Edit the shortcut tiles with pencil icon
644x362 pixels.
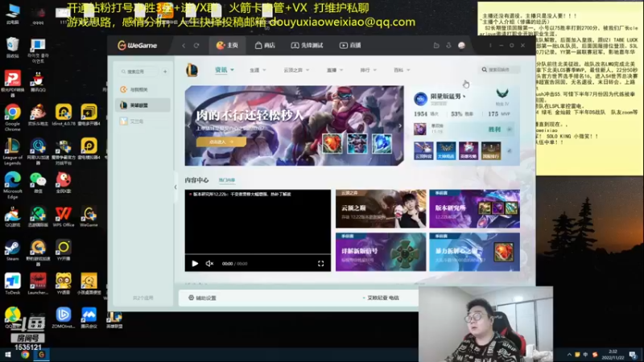(510, 150)
